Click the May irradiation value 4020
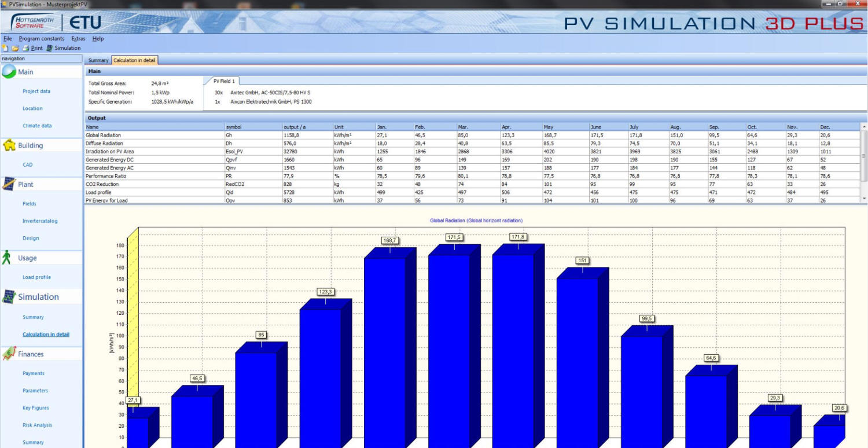Image resolution: width=868 pixels, height=448 pixels. [565, 151]
